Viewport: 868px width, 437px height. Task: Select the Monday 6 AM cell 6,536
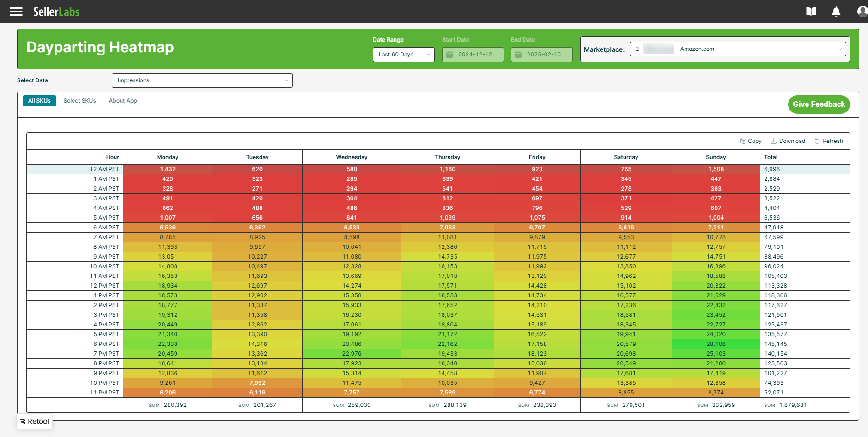[168, 228]
